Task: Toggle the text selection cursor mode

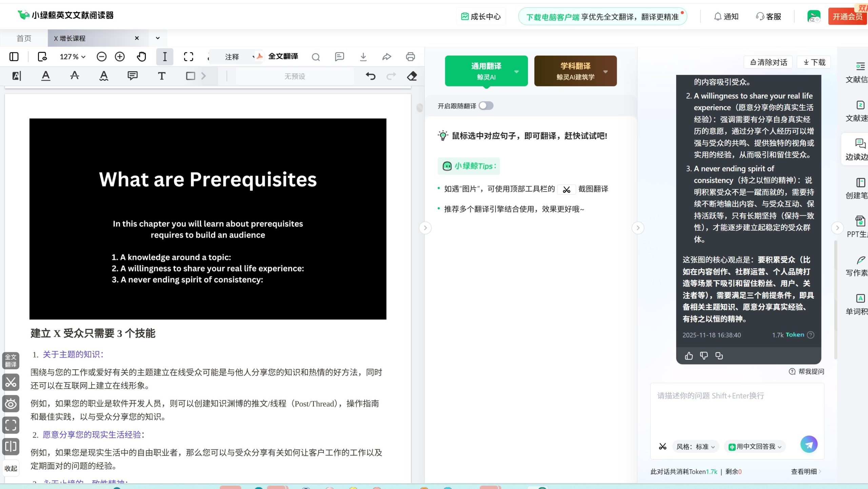Action: pyautogui.click(x=165, y=57)
